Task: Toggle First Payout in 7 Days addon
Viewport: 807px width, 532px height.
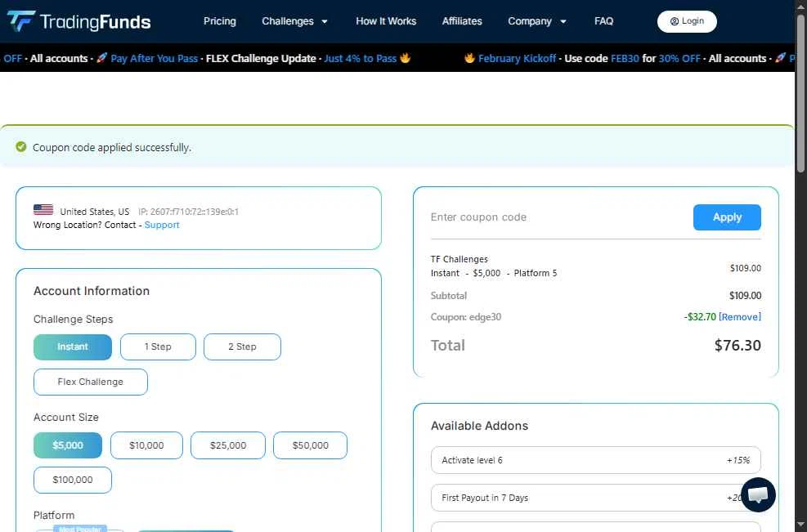Action: pos(595,498)
